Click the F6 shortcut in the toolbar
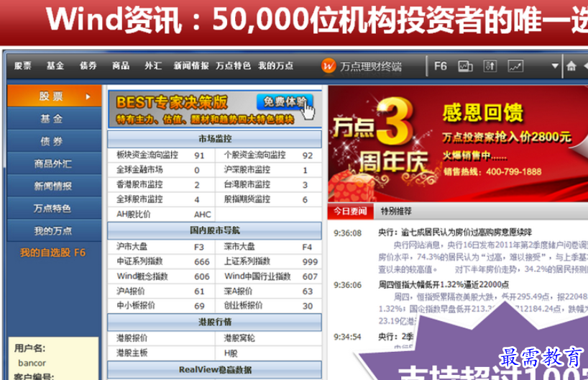588x380 pixels. click(440, 66)
